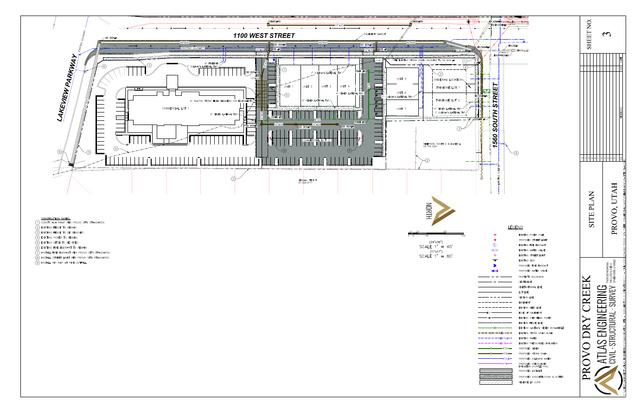Screen dimensions: 640x404
Task: Click the magenta solid line legend sample
Action: click(x=495, y=364)
